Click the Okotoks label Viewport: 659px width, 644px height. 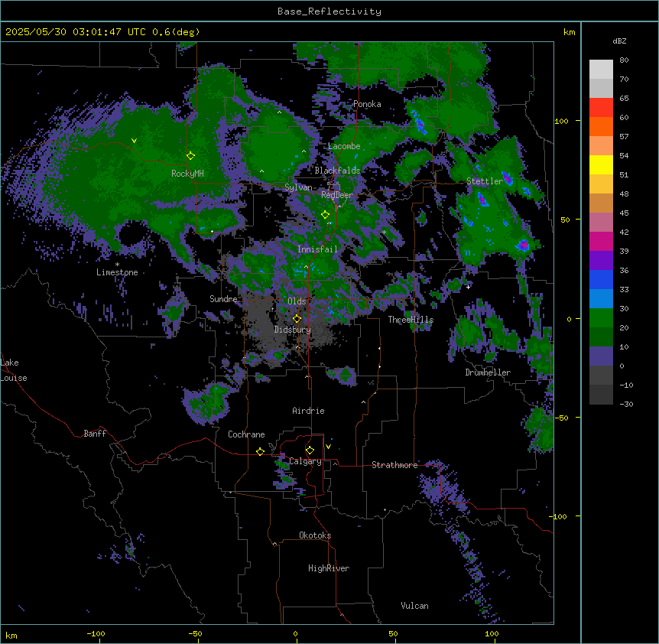pos(315,535)
